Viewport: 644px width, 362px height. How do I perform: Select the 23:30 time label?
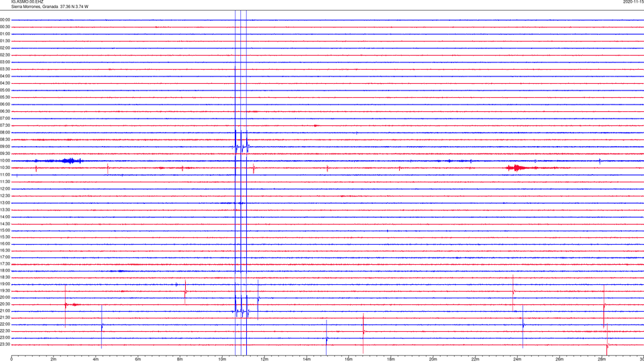point(5,345)
